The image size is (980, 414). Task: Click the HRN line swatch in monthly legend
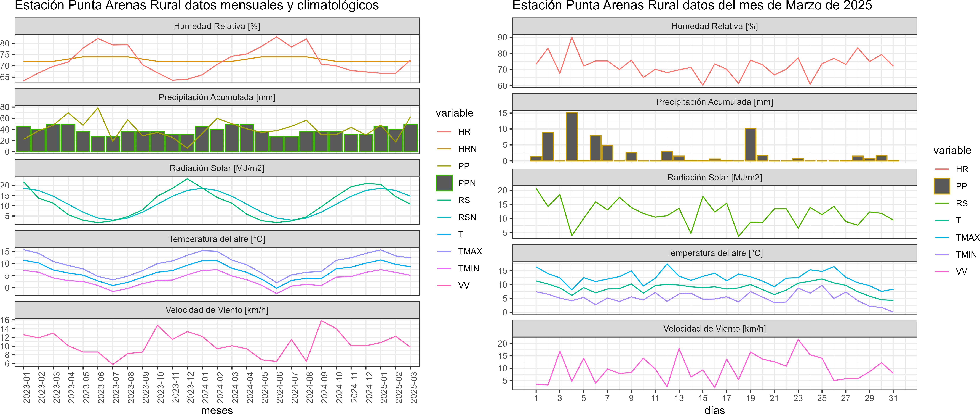pos(444,149)
